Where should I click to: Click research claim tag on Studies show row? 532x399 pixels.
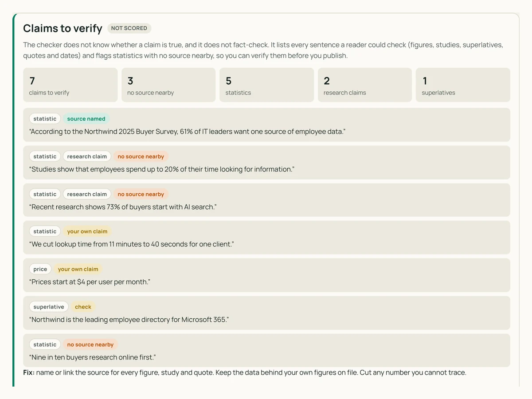[87, 156]
